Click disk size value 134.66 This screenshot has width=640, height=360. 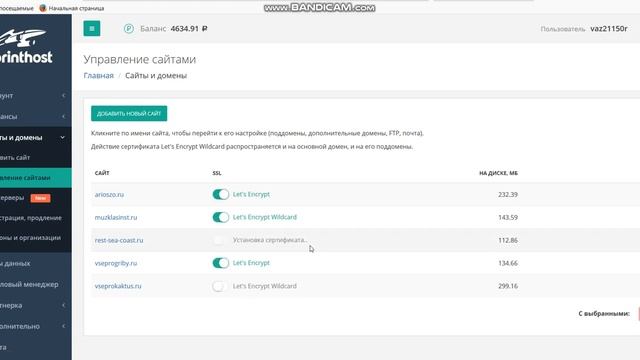[x=508, y=263]
